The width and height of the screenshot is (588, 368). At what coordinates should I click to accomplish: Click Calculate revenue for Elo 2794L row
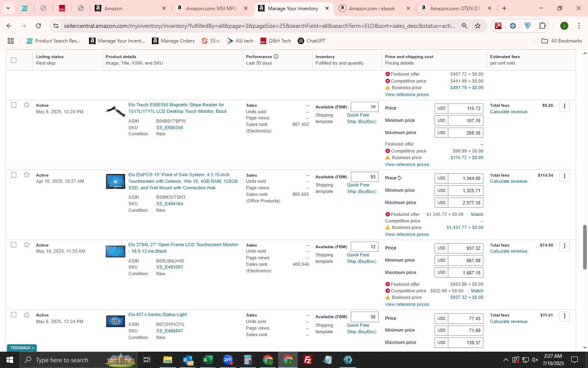(x=508, y=251)
